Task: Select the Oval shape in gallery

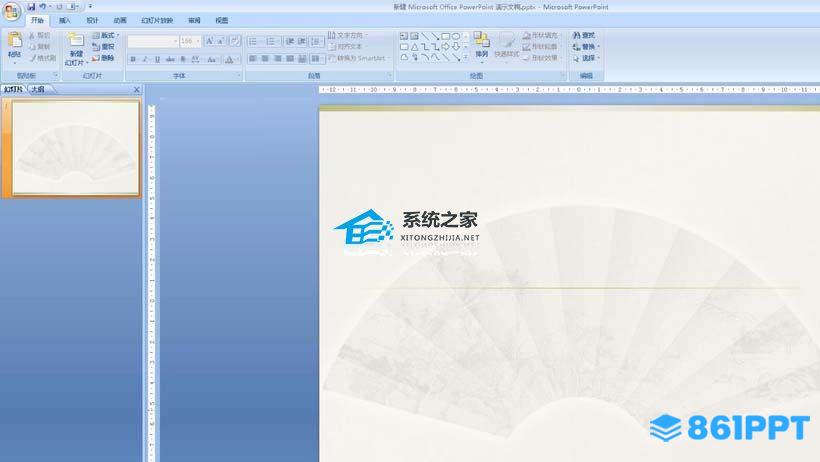Action: 455,36
